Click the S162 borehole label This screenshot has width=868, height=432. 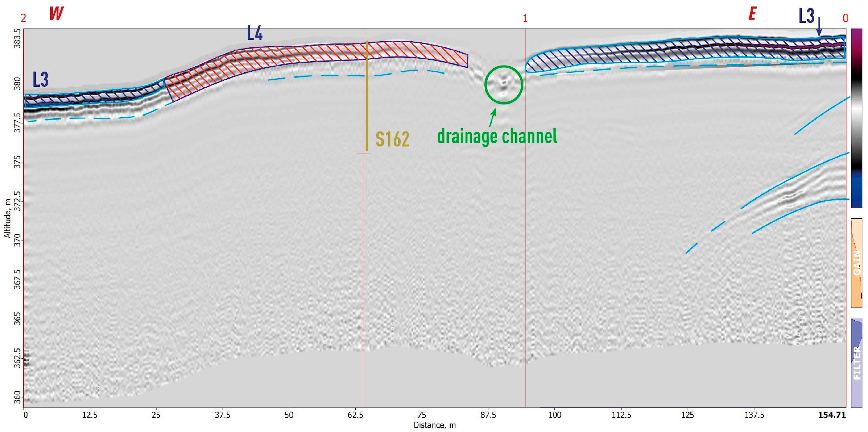(x=392, y=139)
